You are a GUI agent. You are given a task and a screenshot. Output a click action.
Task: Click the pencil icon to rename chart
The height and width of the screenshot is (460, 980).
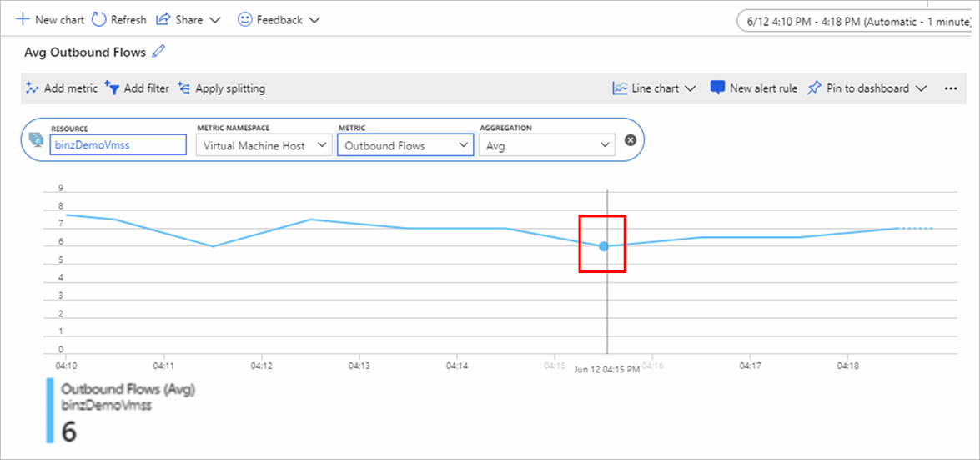(x=158, y=52)
